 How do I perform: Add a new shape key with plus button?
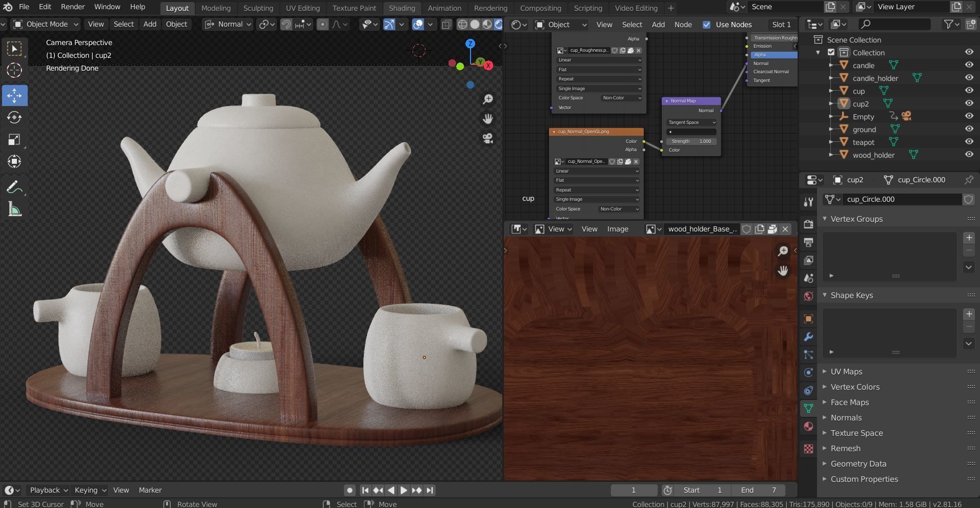pos(969,314)
